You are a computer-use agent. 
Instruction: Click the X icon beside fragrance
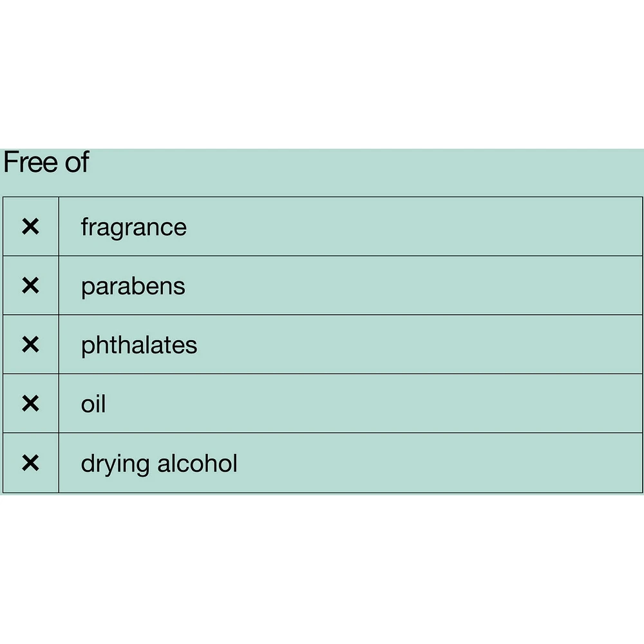click(30, 227)
